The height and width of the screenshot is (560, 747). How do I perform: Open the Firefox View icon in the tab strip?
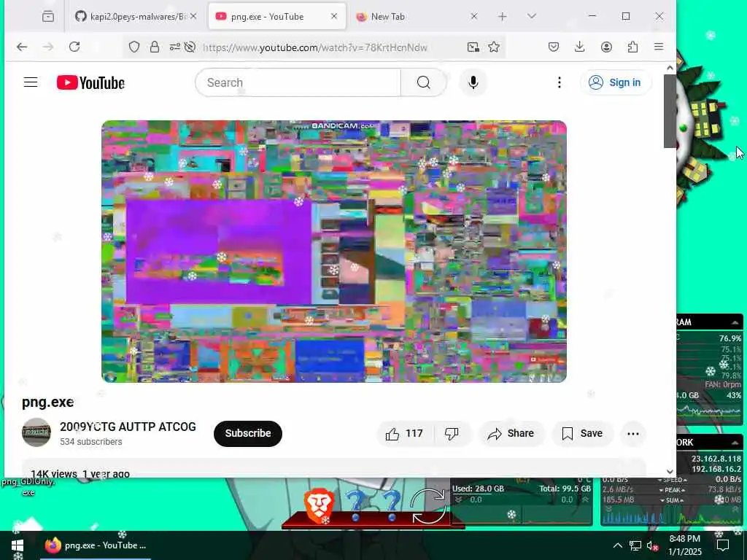point(48,16)
